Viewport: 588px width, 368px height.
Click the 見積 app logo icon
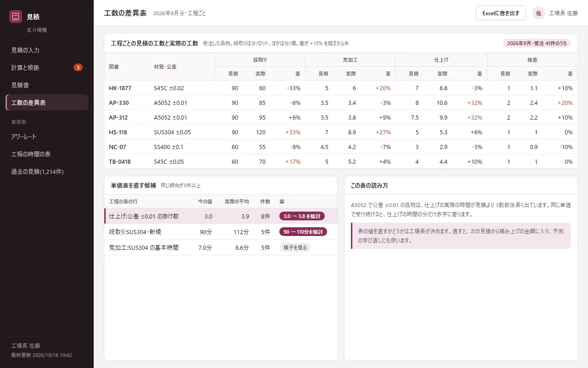pos(16,17)
